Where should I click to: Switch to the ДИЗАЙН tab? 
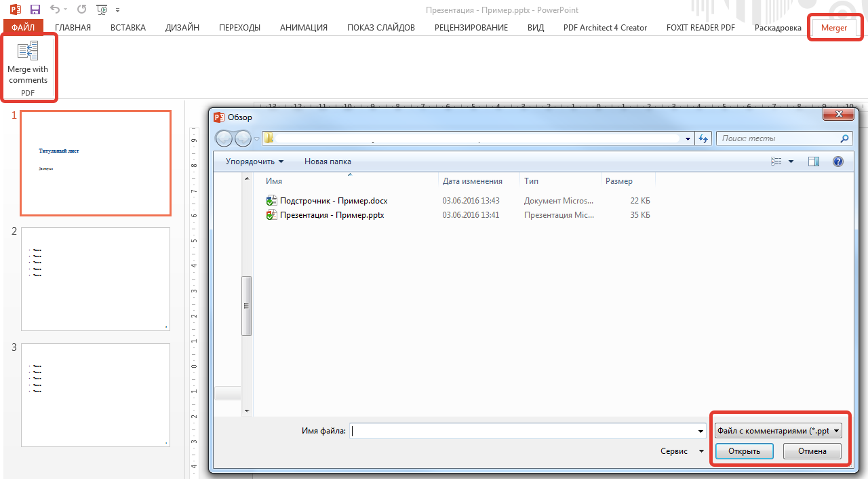182,28
